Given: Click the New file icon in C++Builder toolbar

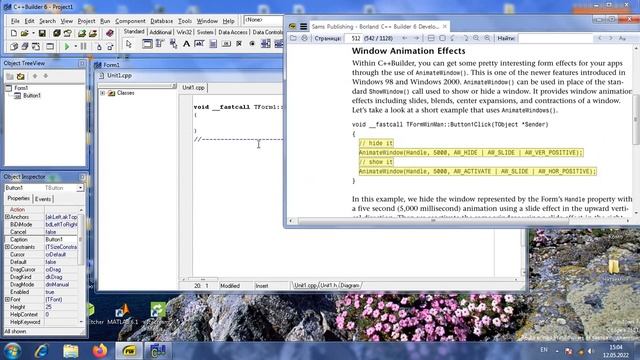Looking at the screenshot, I should click(13, 33).
